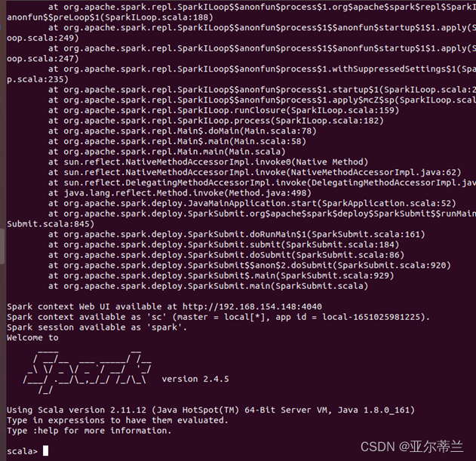The image size is (476, 461).
Task: Click the 'doSubmit(SparkSubmit.scala:920)' stack line
Action: [x=249, y=265]
